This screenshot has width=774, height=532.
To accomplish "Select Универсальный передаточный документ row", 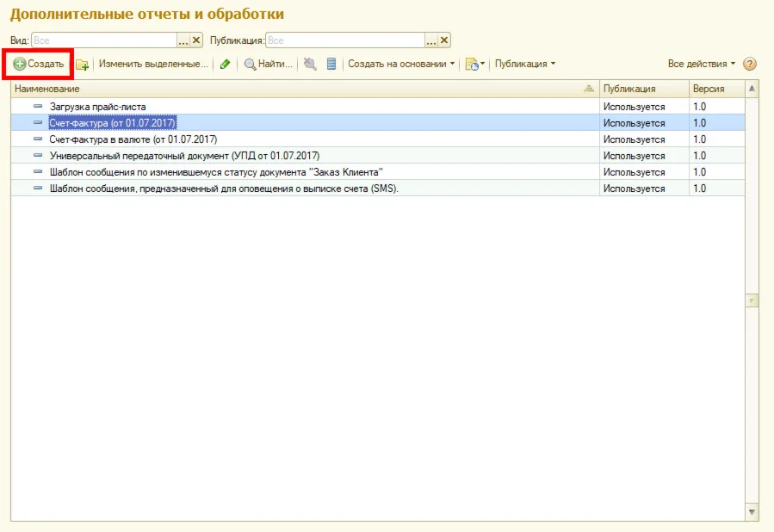I will pos(184,156).
